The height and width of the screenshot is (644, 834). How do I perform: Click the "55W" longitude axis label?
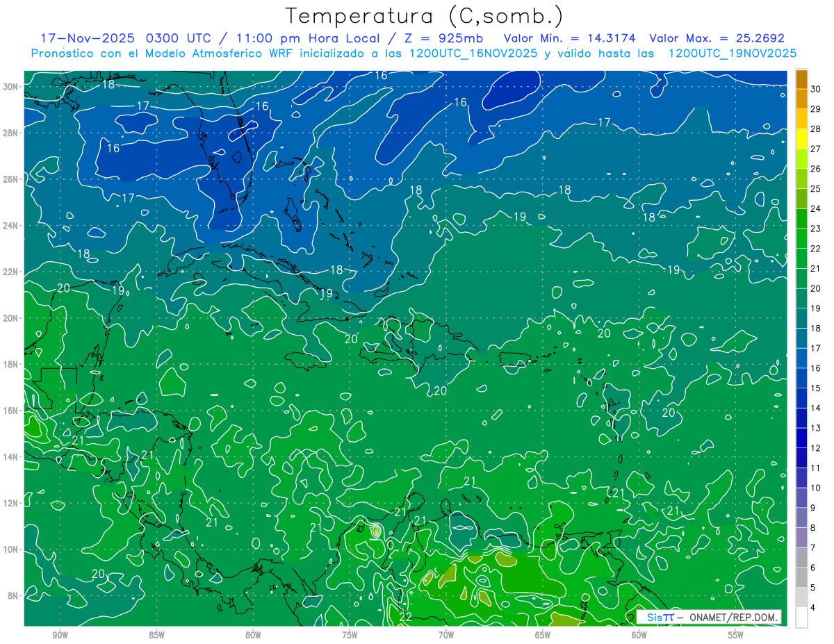[x=735, y=635]
